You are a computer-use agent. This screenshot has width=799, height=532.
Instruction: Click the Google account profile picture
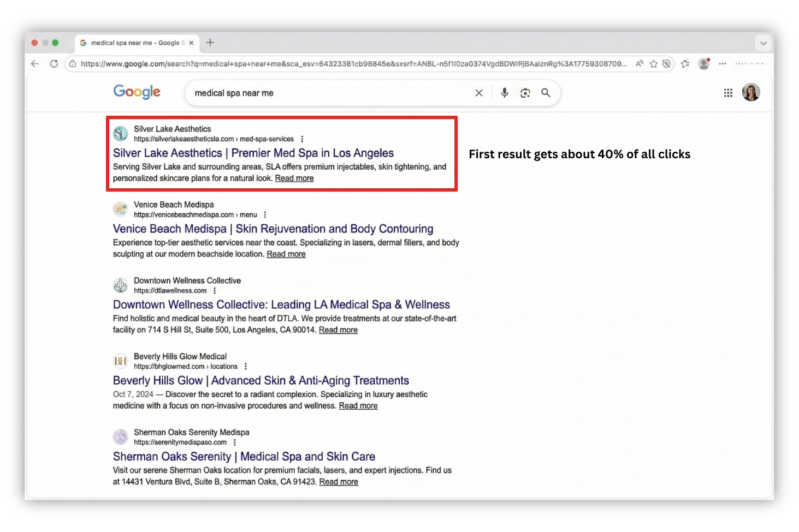pos(751,92)
